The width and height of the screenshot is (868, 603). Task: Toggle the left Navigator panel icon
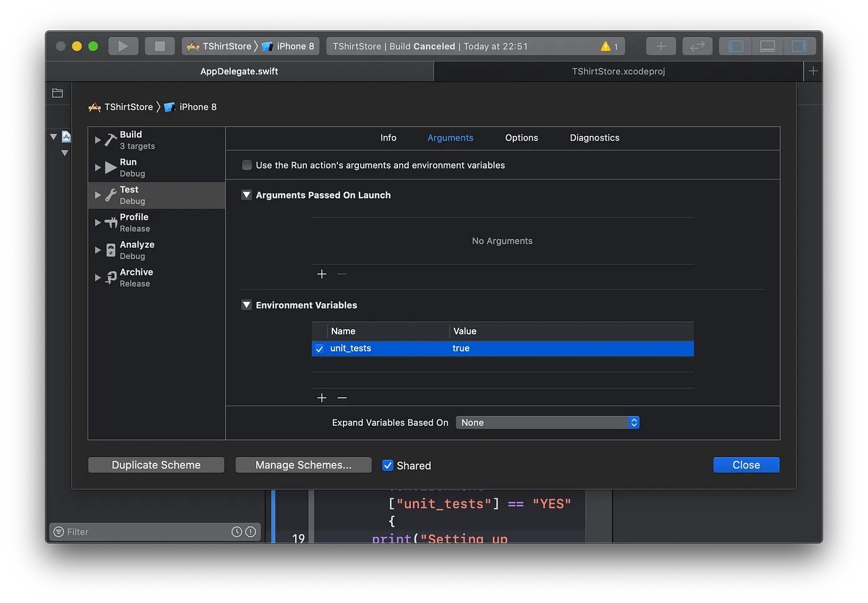click(x=736, y=46)
